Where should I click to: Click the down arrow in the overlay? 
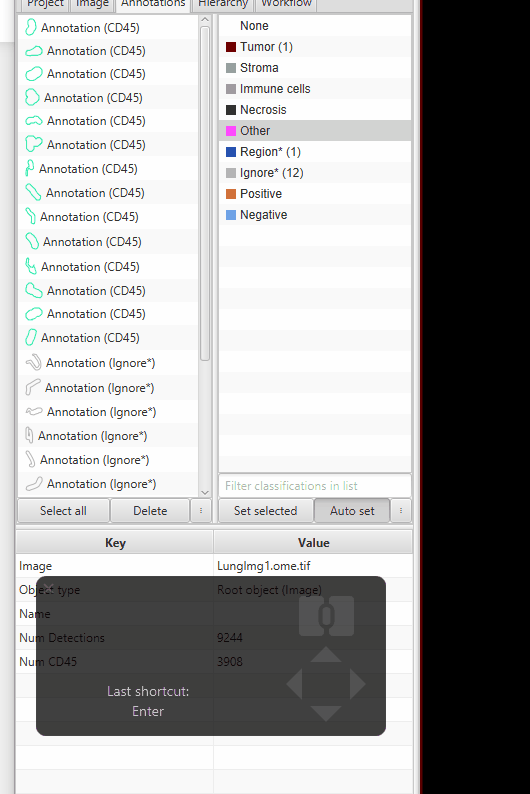click(x=325, y=713)
